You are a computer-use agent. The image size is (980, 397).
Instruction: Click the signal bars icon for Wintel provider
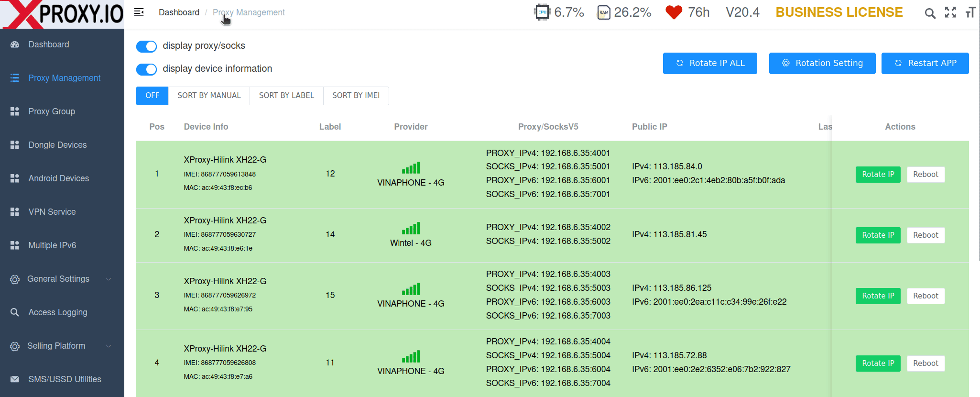[x=411, y=228]
